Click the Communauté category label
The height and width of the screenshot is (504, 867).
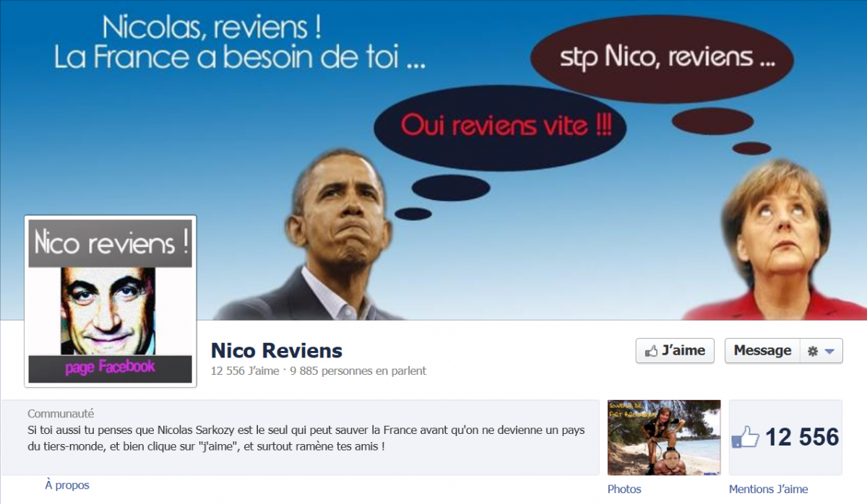tap(61, 414)
